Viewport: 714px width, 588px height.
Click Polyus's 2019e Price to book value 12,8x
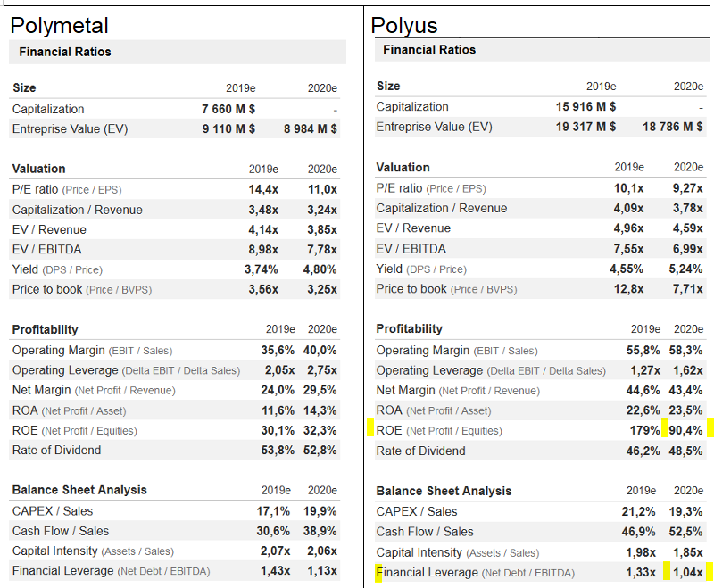coord(628,288)
